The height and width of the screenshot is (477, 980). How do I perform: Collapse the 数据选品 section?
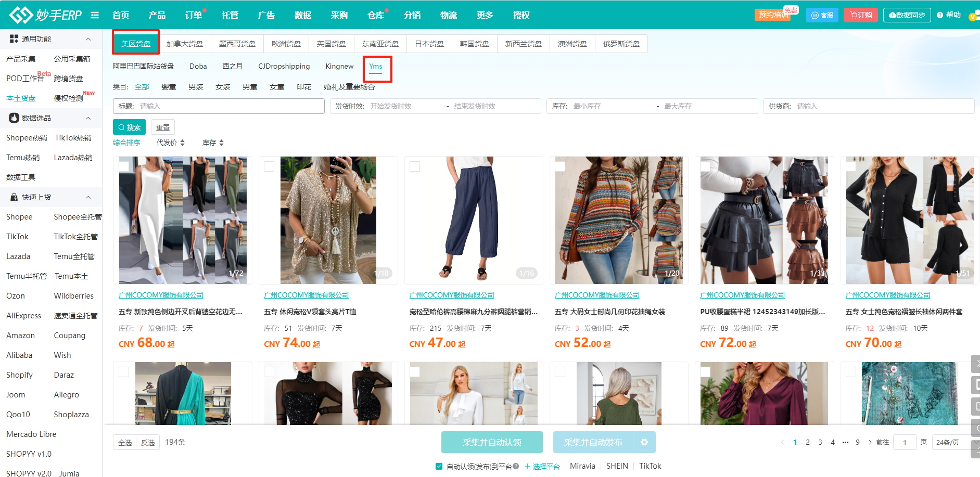88,118
